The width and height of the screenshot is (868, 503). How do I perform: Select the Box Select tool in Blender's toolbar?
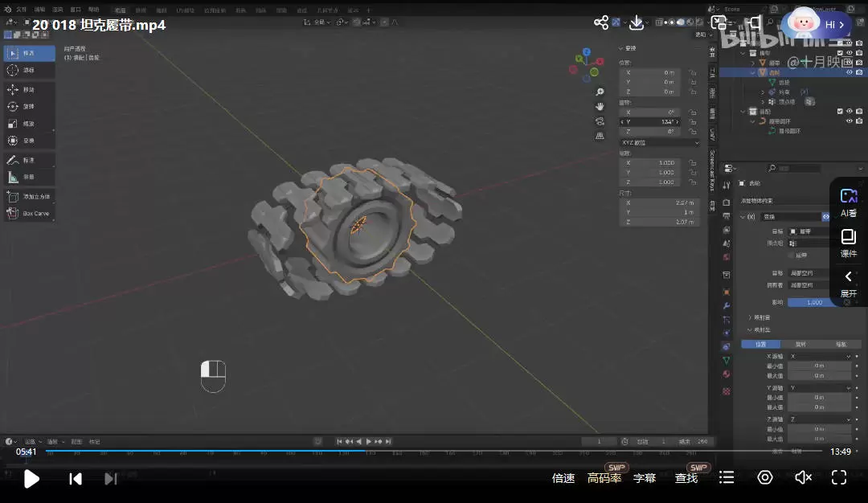point(30,53)
